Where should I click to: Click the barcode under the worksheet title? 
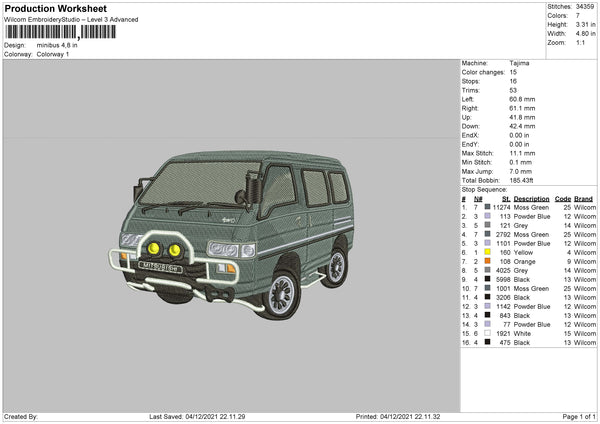point(60,32)
